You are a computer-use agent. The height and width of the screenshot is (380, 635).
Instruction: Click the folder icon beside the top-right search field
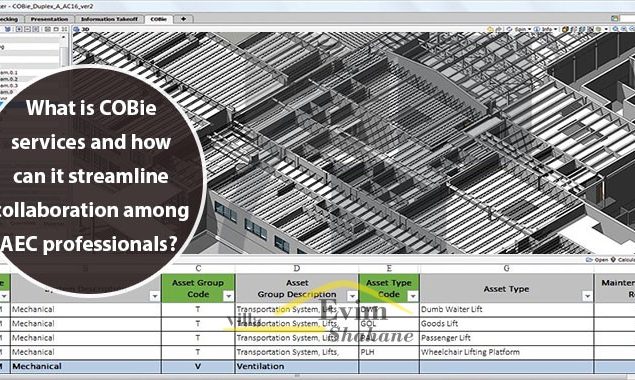point(614,18)
